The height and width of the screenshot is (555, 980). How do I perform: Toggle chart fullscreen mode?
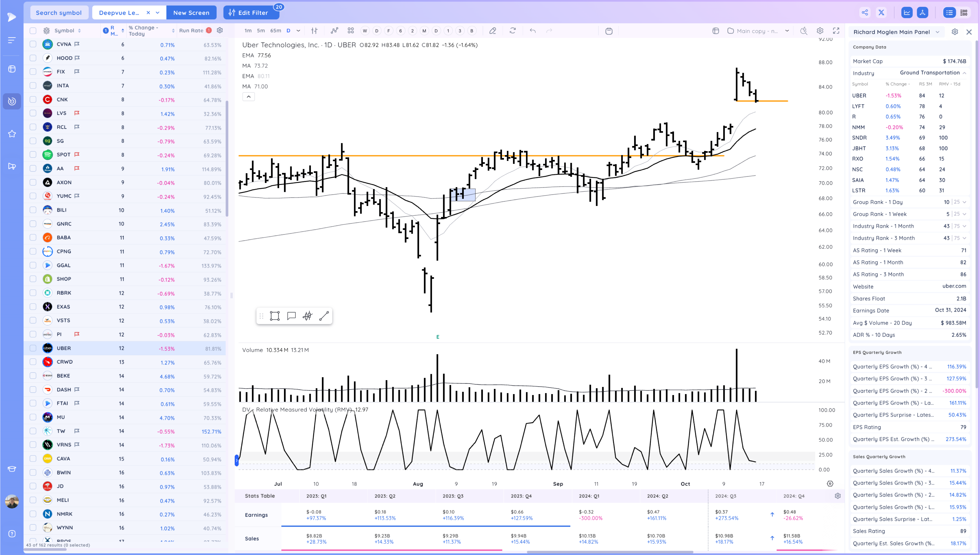click(836, 31)
